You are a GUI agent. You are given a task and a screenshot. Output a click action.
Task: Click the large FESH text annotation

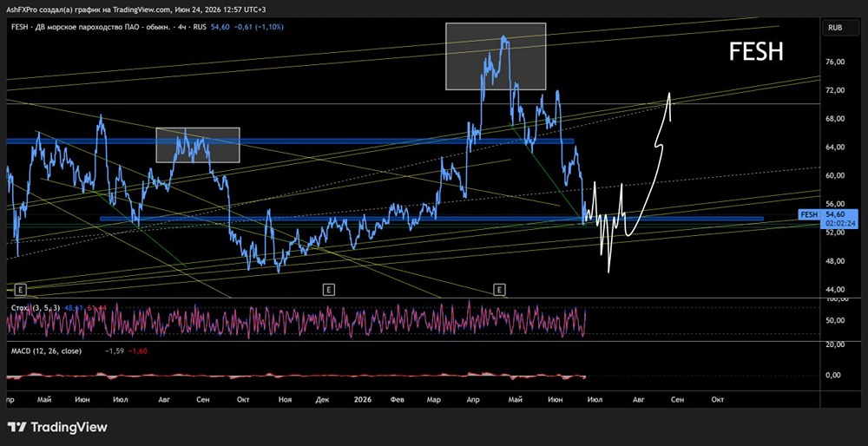click(756, 52)
